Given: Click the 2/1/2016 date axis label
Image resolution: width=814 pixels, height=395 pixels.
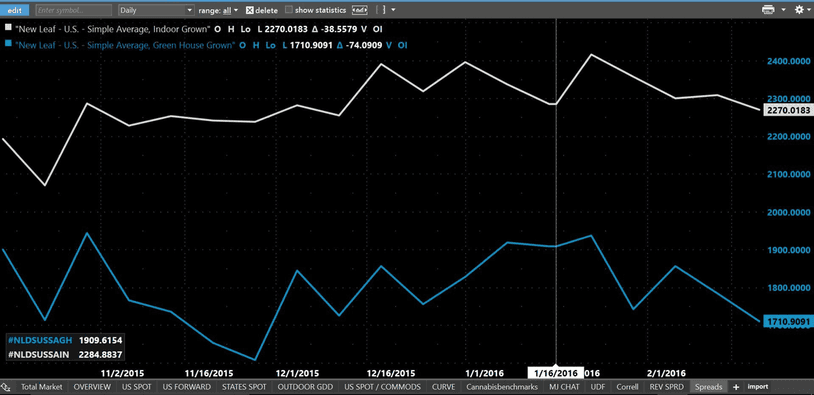Looking at the screenshot, I should (668, 373).
